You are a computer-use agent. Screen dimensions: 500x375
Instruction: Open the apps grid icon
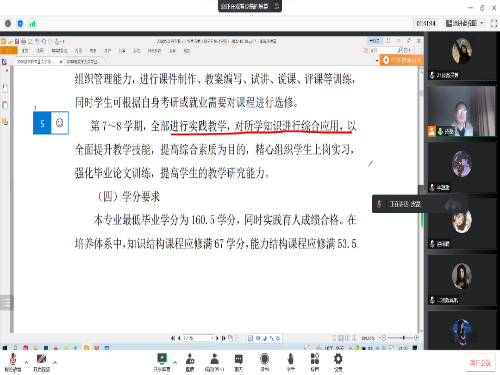click(315, 362)
